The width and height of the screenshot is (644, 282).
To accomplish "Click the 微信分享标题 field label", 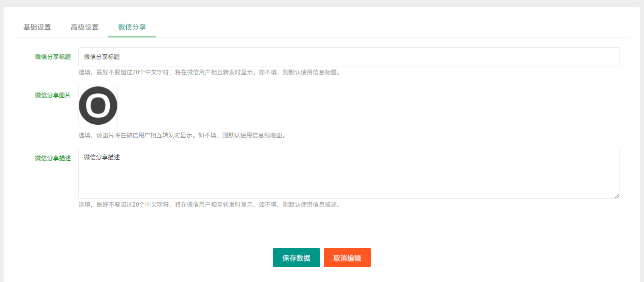I will click(53, 57).
